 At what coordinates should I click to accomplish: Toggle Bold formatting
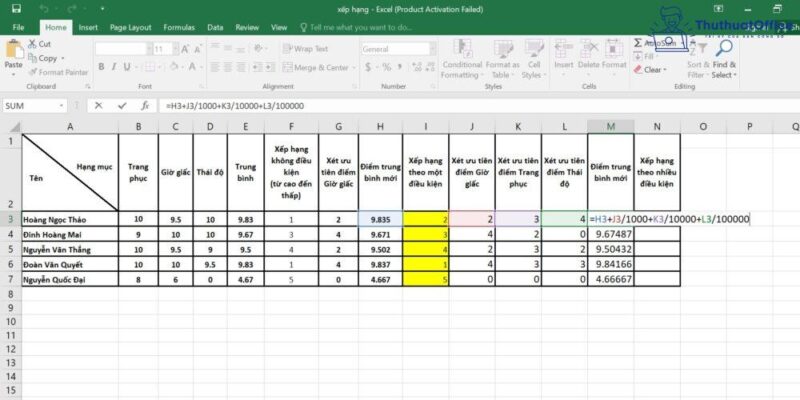tap(101, 67)
